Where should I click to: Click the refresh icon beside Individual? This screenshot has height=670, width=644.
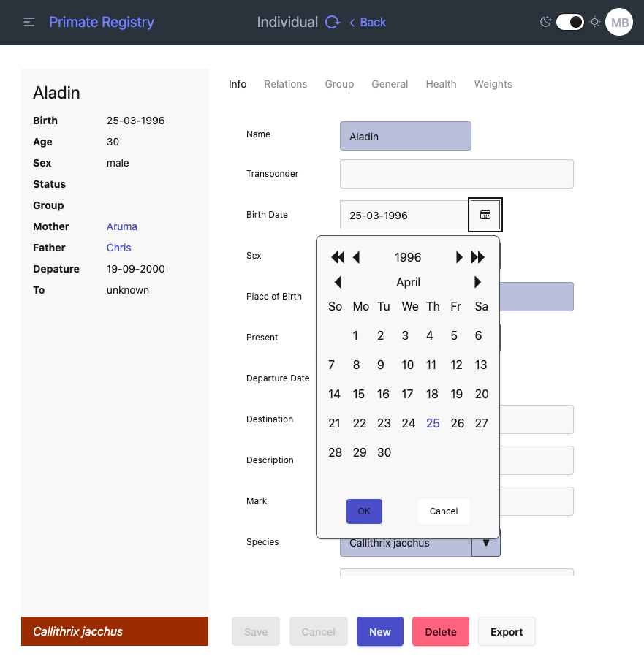pos(333,22)
